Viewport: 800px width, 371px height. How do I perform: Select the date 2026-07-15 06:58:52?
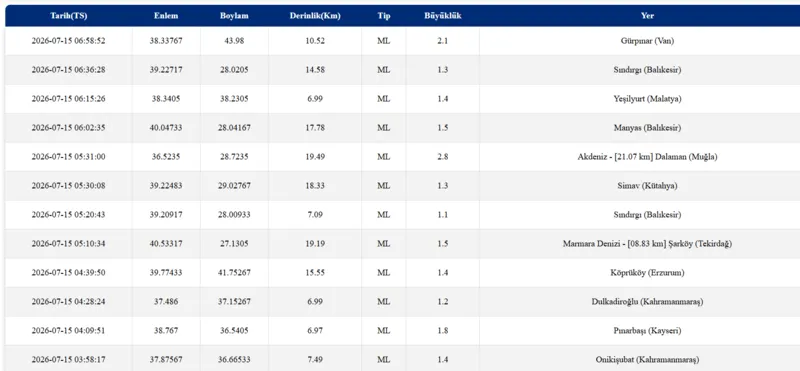68,41
